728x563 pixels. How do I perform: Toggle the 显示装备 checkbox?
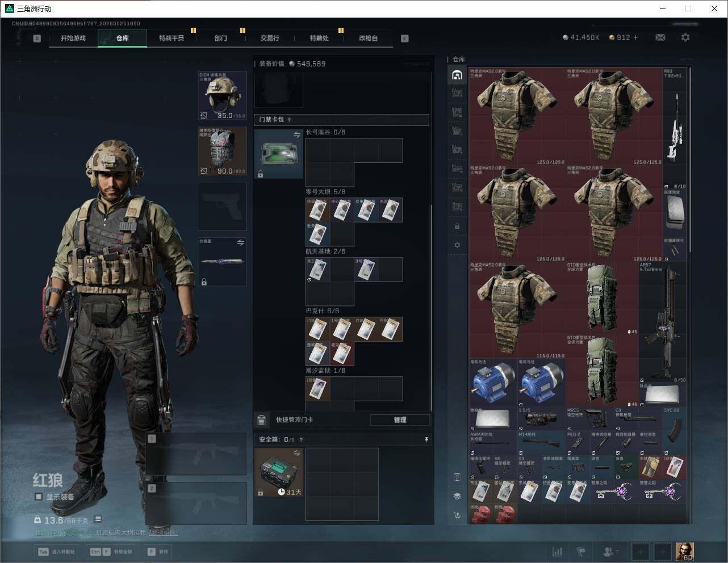click(x=39, y=497)
